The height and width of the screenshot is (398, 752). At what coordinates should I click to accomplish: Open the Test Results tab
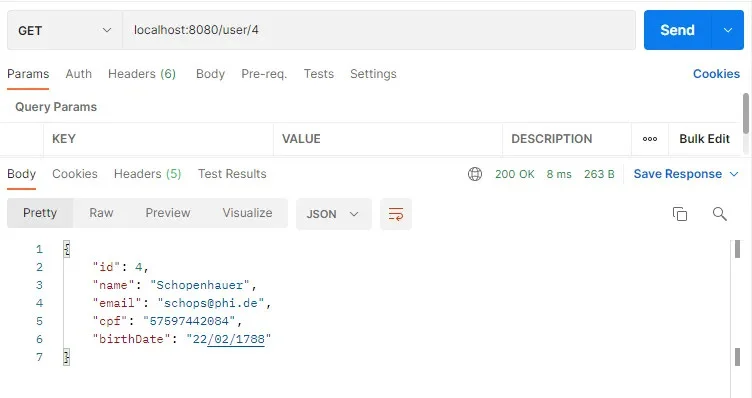232,174
